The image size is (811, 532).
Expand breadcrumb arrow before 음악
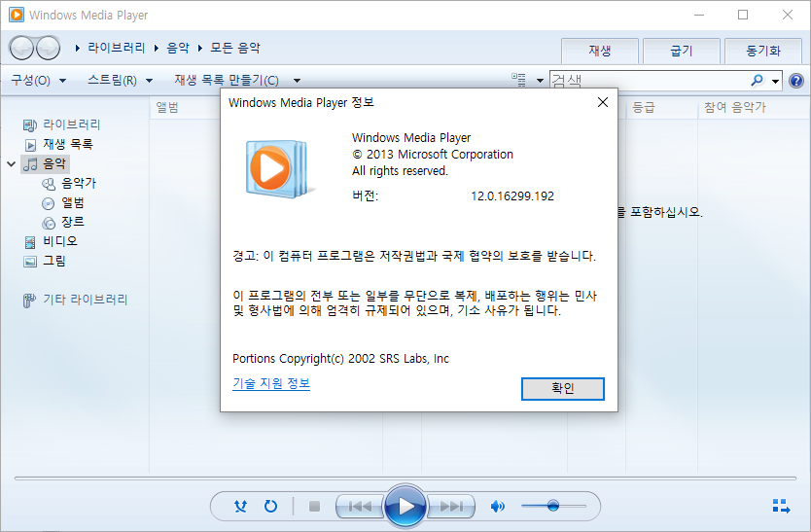coord(157,48)
